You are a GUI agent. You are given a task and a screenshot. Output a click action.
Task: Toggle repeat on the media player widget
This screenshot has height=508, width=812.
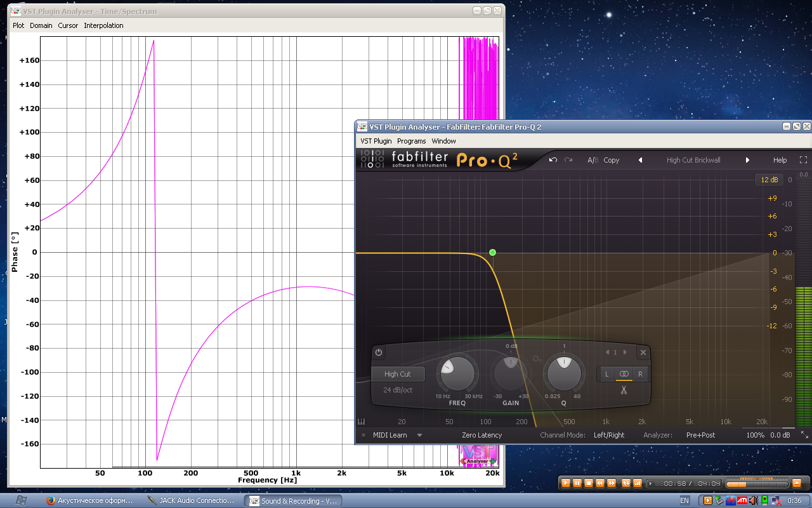(x=626, y=483)
